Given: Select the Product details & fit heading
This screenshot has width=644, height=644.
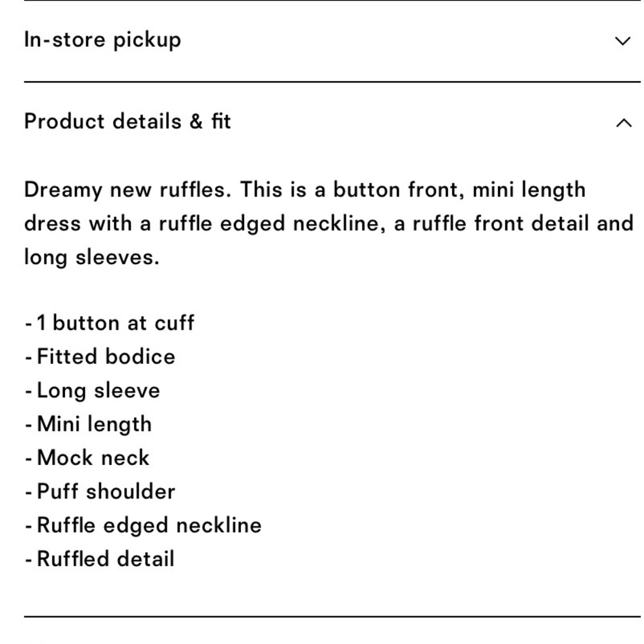Looking at the screenshot, I should [x=127, y=121].
